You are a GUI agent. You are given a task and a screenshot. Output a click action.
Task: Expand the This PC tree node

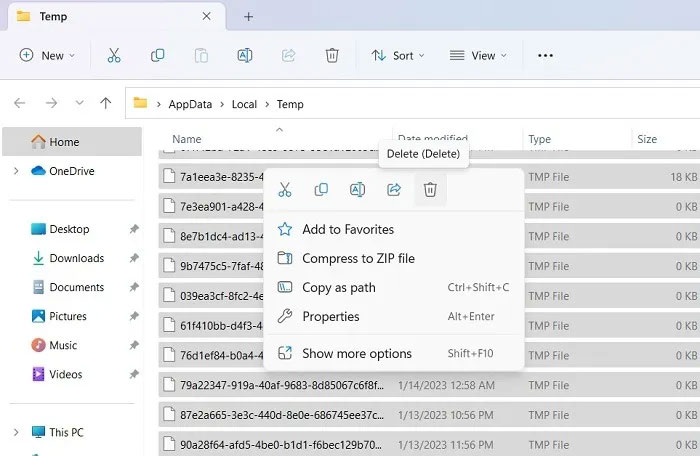click(x=16, y=432)
